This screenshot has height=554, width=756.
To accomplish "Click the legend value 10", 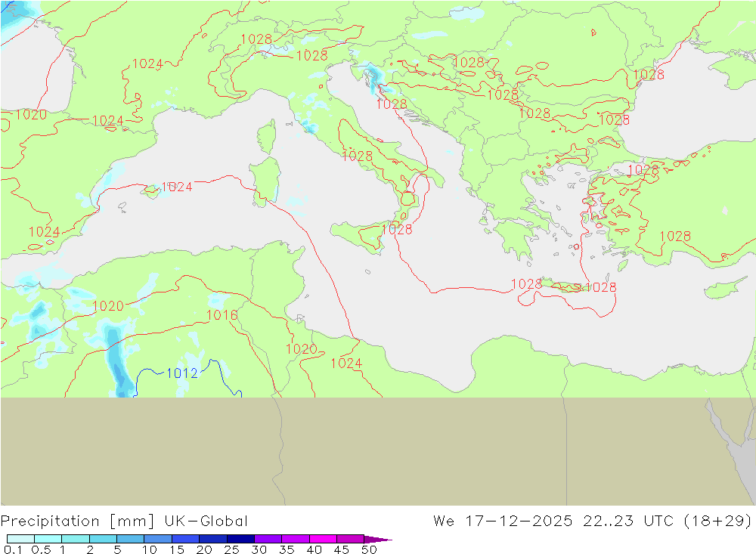I will (150, 549).
